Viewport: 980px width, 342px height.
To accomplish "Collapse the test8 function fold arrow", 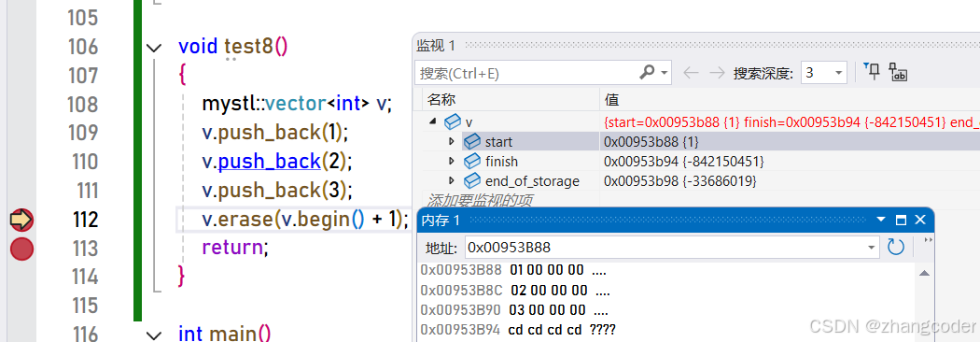I will [x=153, y=48].
